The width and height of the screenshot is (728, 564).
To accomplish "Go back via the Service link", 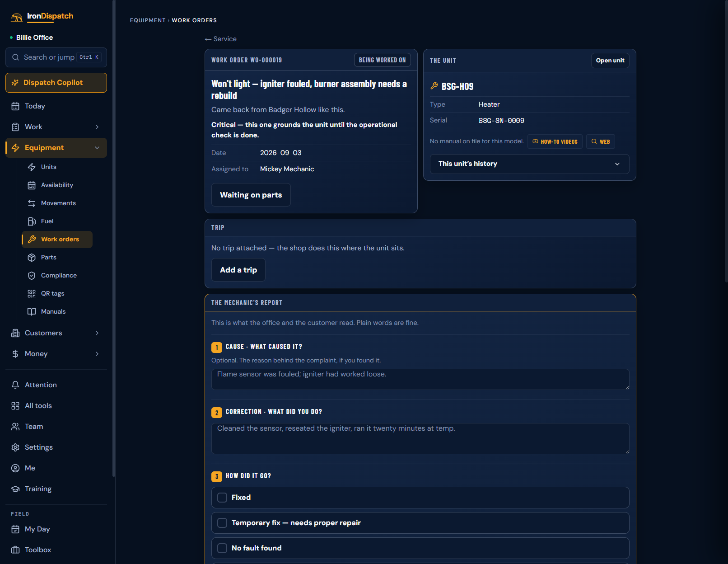I will click(x=220, y=39).
